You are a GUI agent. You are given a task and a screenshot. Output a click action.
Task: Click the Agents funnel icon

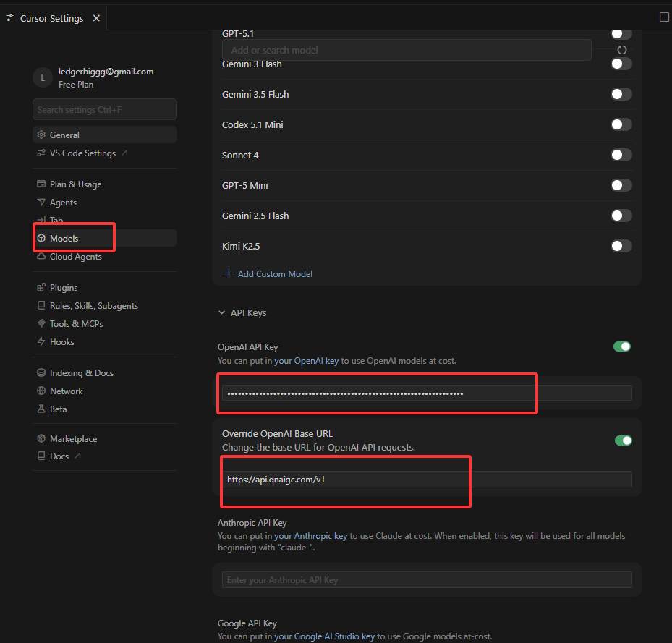[41, 202]
